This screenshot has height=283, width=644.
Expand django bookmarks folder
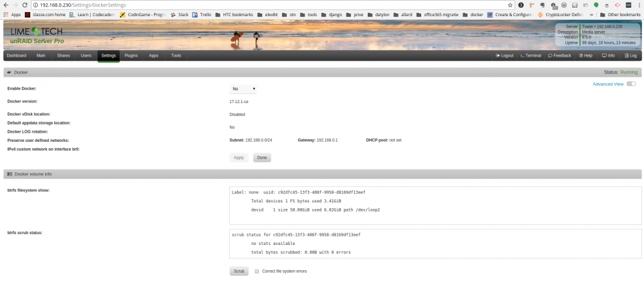332,14
